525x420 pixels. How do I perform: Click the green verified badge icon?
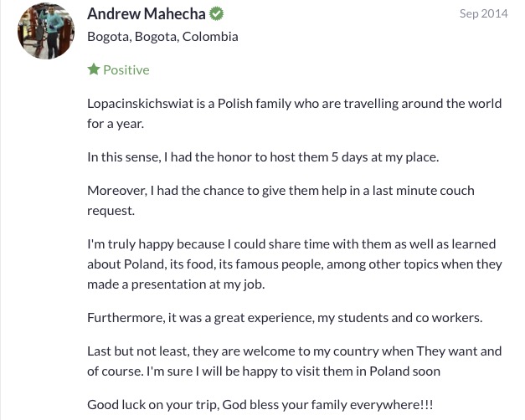(x=216, y=13)
